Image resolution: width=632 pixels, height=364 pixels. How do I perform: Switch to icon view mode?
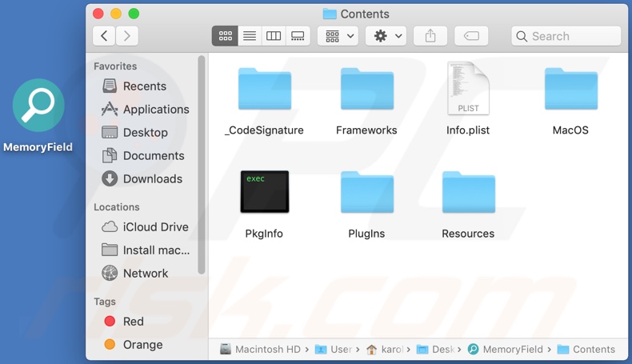[225, 36]
